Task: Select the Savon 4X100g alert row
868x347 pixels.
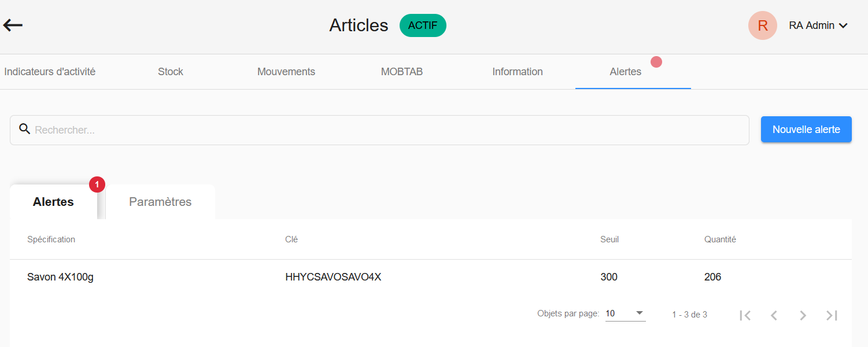Action: pos(60,277)
